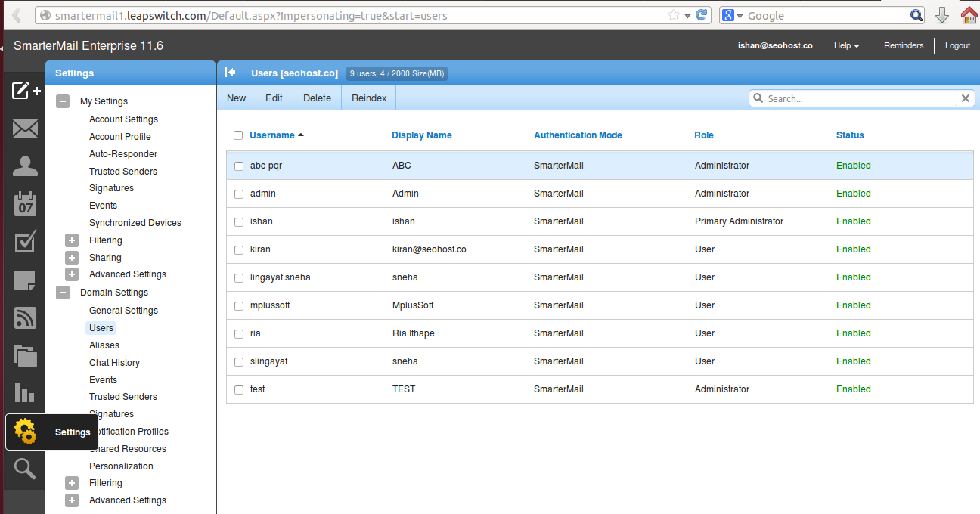Viewport: 980px width, 514px height.
Task: Check the box for user lingayat.sneha
Action: tap(239, 278)
